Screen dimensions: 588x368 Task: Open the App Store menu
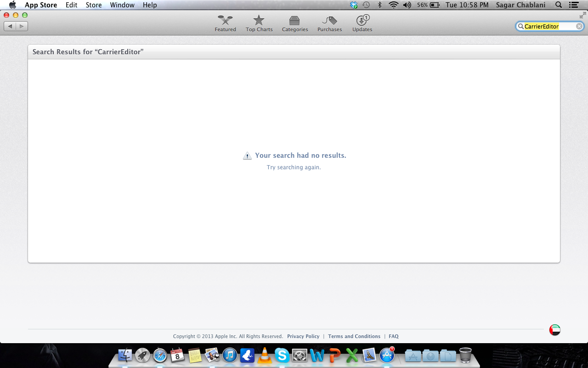pos(41,5)
